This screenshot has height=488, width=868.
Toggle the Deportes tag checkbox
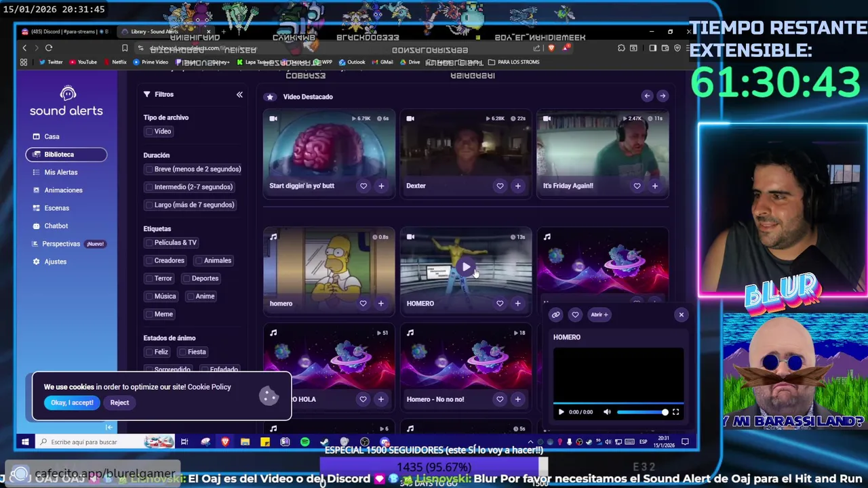(x=186, y=279)
